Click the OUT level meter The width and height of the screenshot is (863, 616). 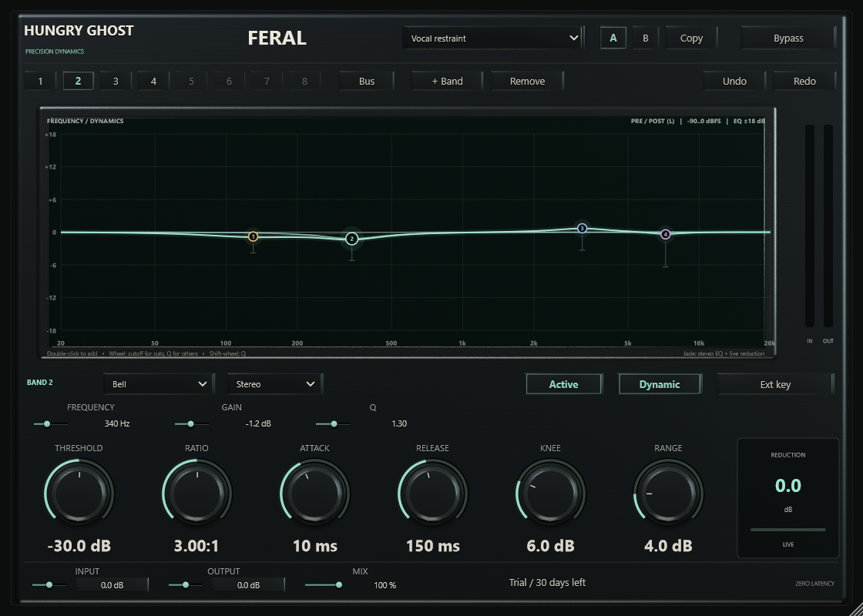[x=828, y=226]
